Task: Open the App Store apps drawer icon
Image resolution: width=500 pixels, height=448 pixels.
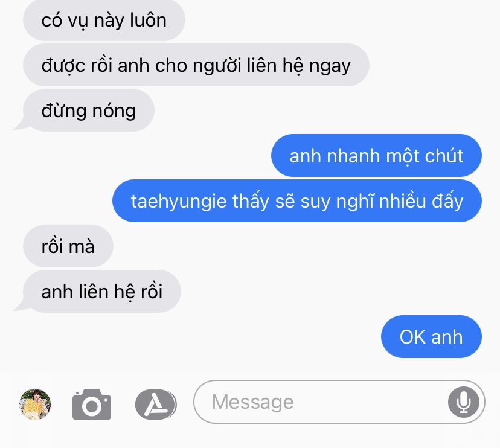Action: [156, 405]
